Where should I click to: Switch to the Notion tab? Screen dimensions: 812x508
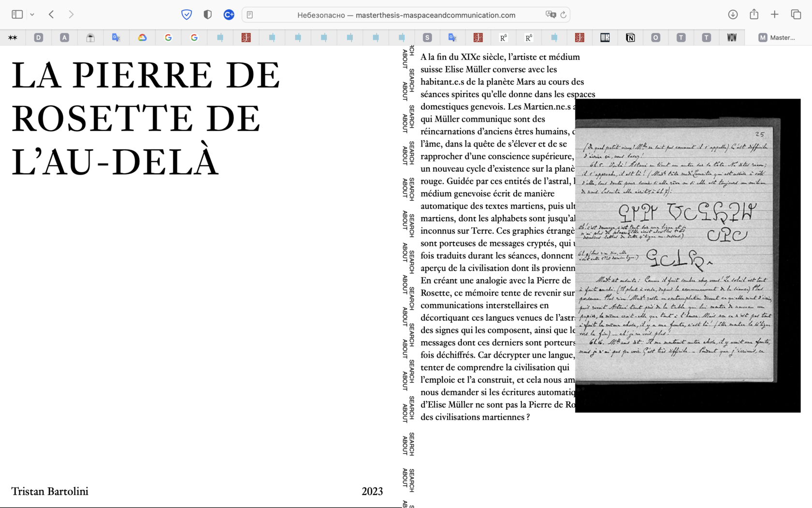(x=630, y=37)
